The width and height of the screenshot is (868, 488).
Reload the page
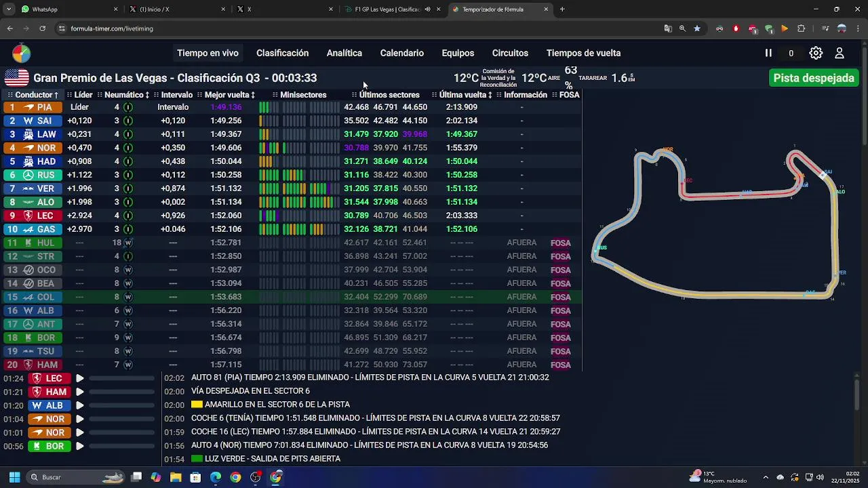[42, 28]
